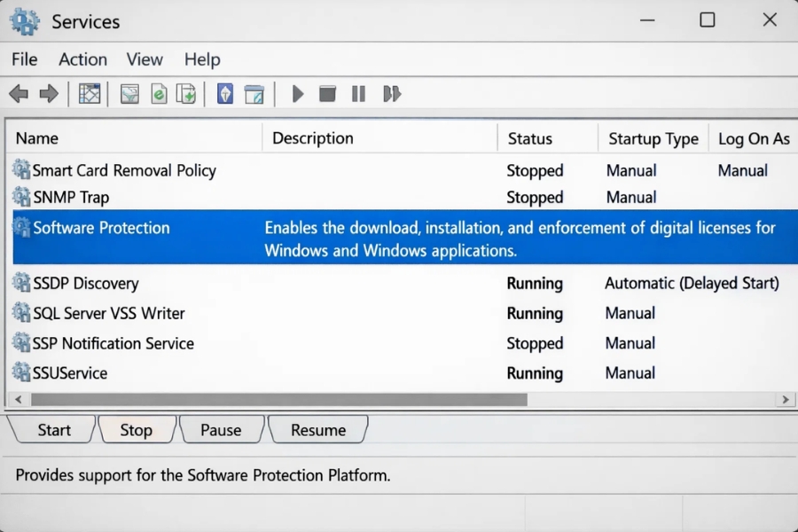Click the green Refresh toolbar icon

point(159,93)
